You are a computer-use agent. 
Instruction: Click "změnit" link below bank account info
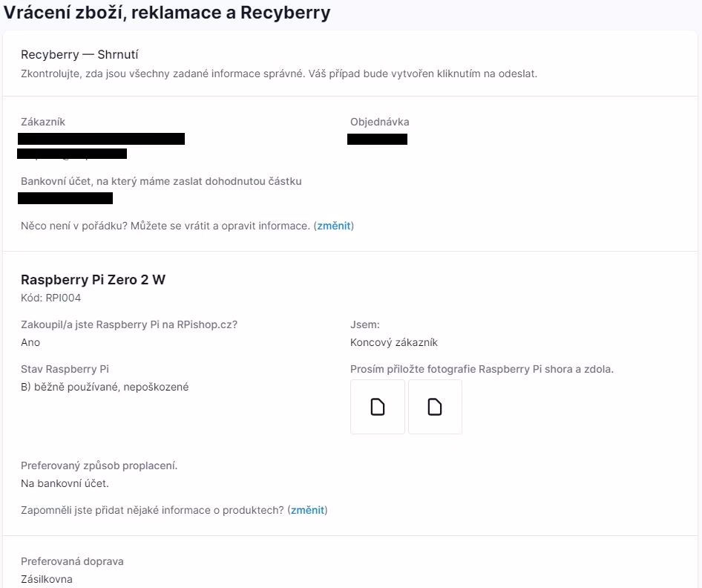pos(333,226)
